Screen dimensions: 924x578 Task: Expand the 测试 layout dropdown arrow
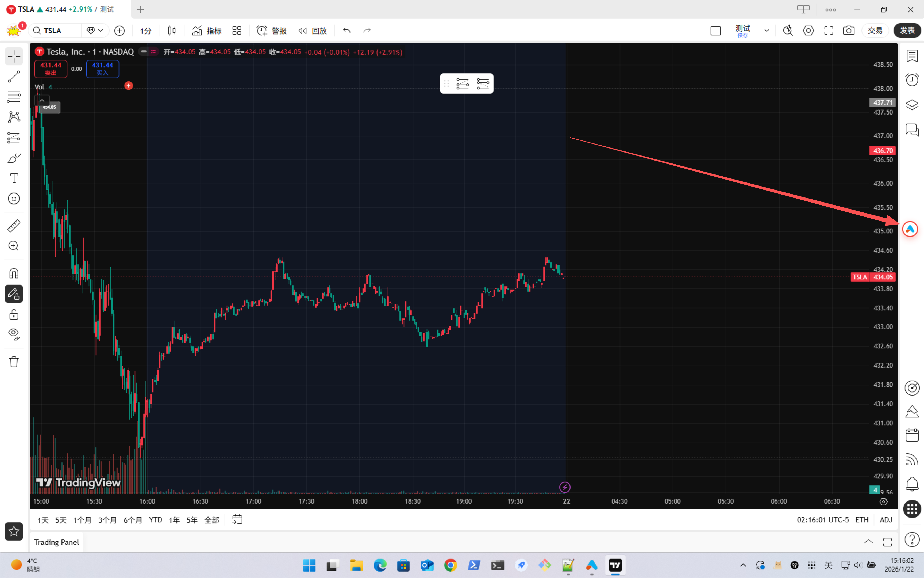coord(766,31)
